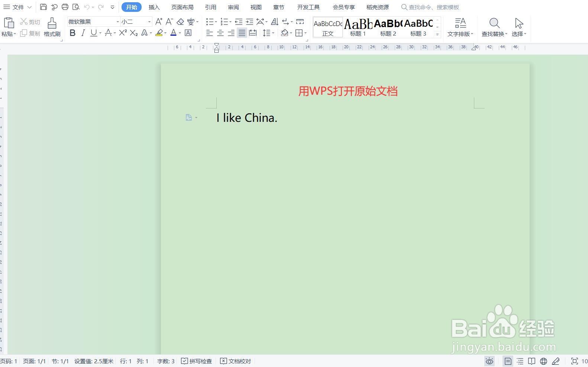Toggle Italic formatting
The height and width of the screenshot is (367, 588).
[x=83, y=33]
